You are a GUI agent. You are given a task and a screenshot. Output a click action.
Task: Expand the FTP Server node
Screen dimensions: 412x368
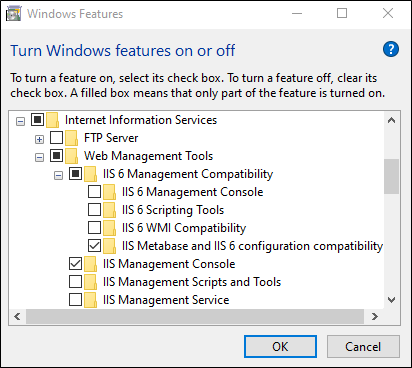(39, 139)
